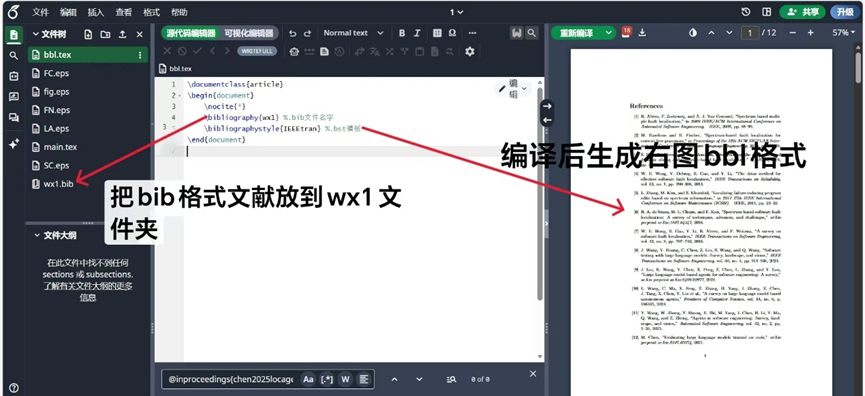The width and height of the screenshot is (865, 396).
Task: Fold the \begin{document} block on line 2
Action: click(181, 95)
